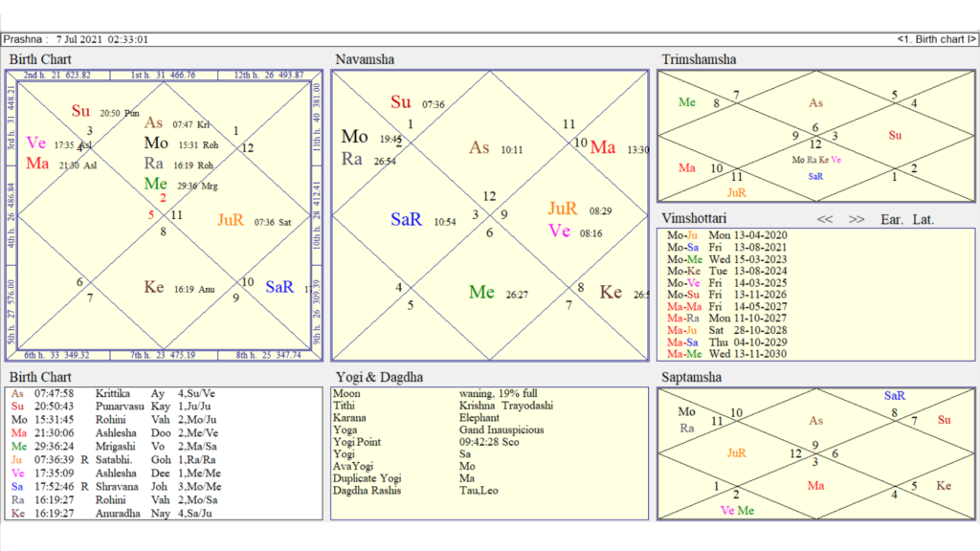The height and width of the screenshot is (551, 980).
Task: Click Ke in the Saptamsha chart
Action: pyautogui.click(x=944, y=486)
